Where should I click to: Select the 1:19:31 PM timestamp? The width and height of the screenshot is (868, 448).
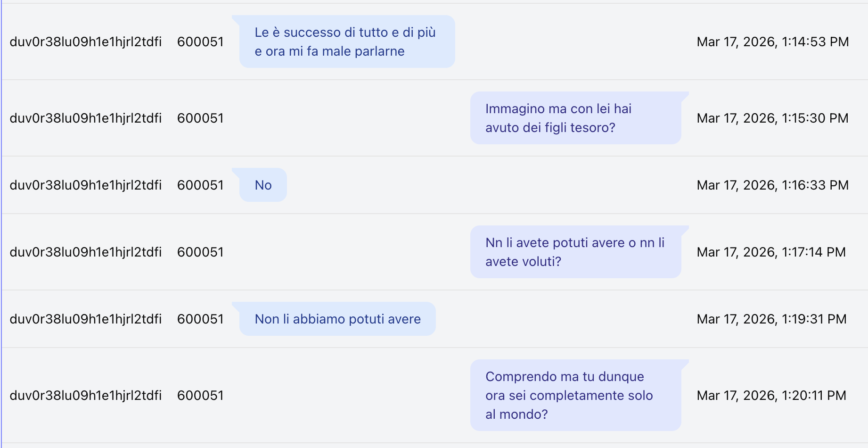[x=771, y=319]
